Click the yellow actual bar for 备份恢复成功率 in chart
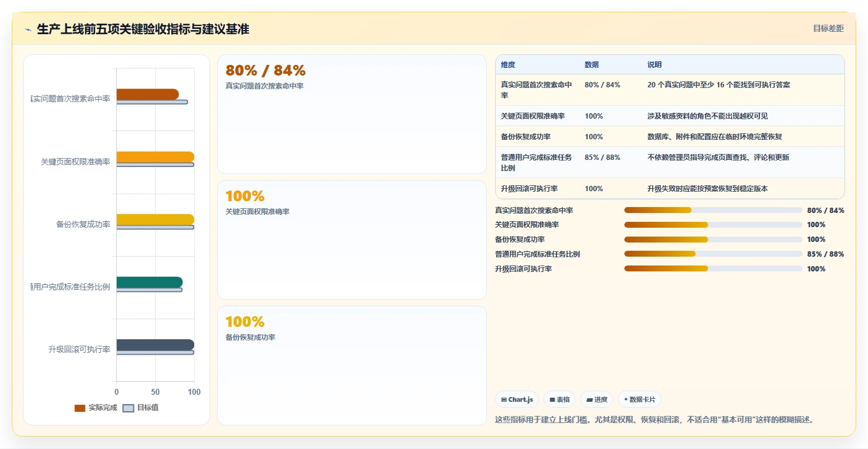Viewport: 868px width, 449px height. [155, 219]
